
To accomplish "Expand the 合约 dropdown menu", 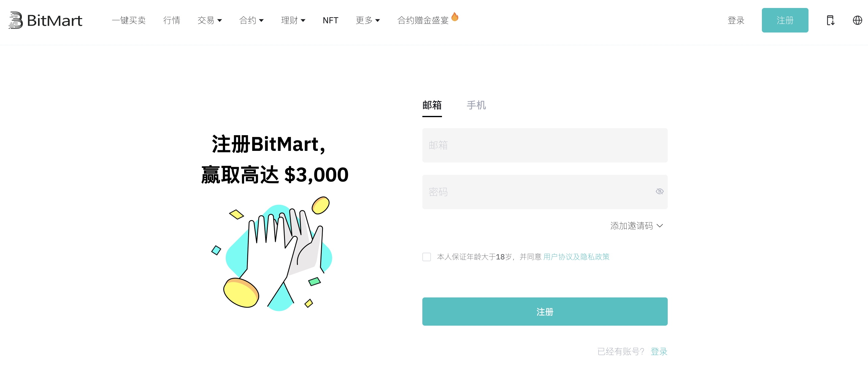I will (251, 20).
